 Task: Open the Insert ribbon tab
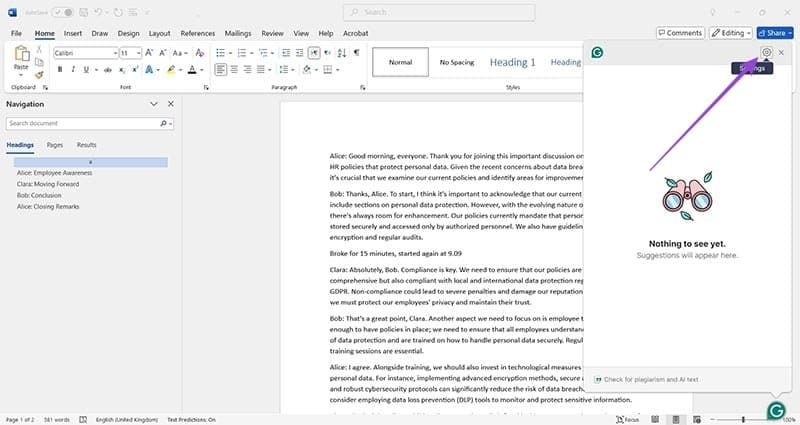(73, 33)
